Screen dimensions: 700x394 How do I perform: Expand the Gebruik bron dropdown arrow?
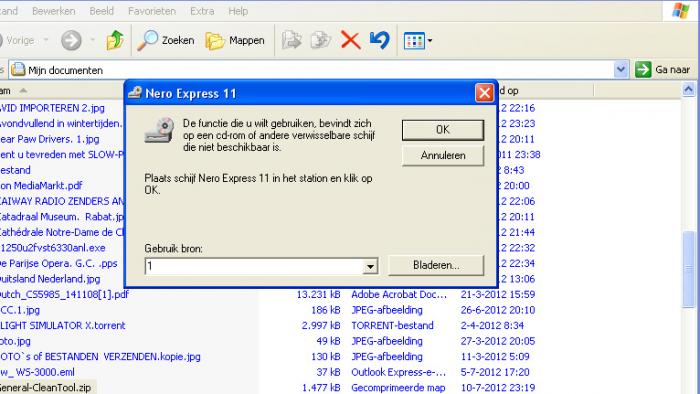[x=370, y=266]
